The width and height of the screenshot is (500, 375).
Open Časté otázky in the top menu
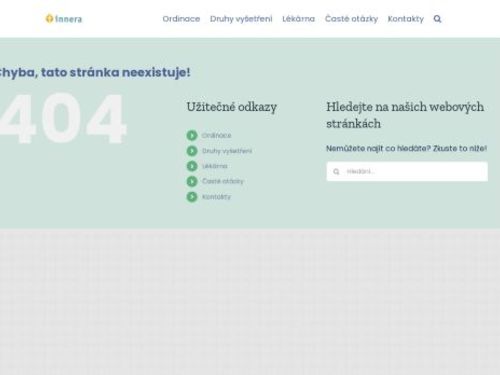coord(351,19)
